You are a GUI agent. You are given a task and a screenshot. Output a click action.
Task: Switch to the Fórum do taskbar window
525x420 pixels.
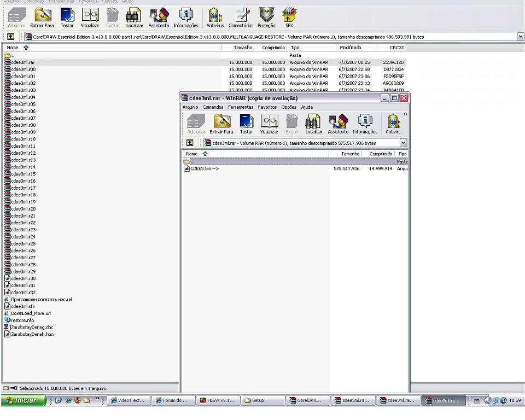173,400
